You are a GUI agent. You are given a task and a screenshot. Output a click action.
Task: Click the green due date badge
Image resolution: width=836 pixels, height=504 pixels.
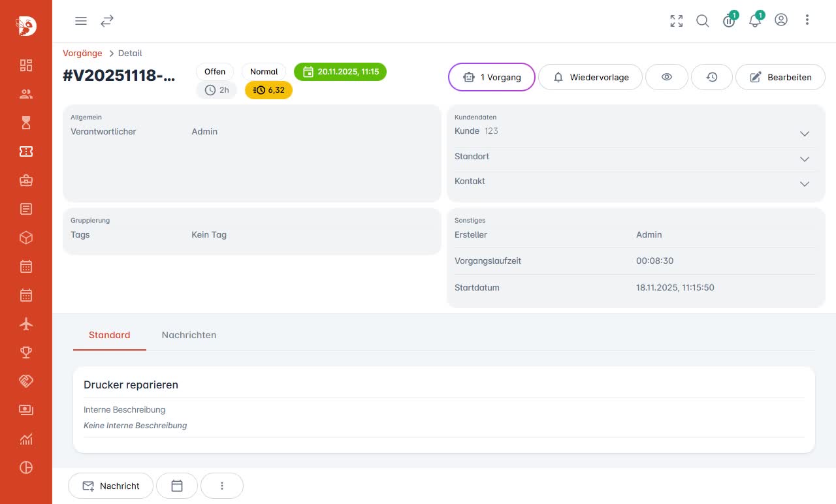[340, 72]
